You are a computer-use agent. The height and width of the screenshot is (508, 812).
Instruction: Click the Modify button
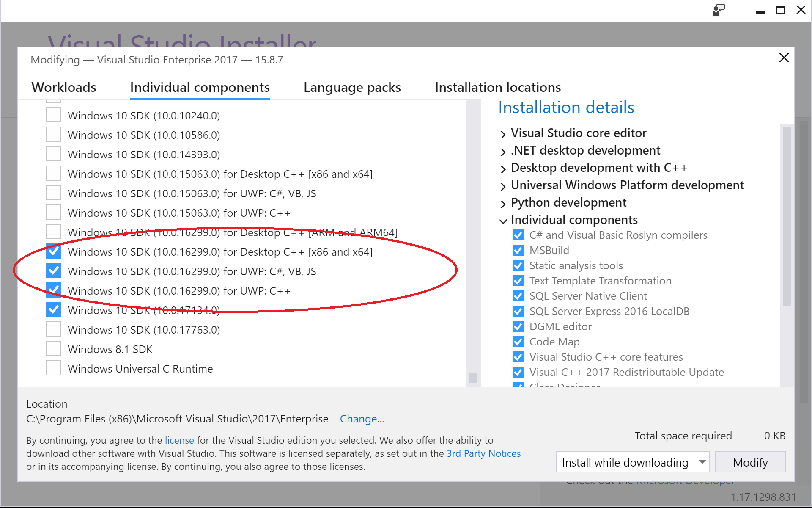pos(751,462)
